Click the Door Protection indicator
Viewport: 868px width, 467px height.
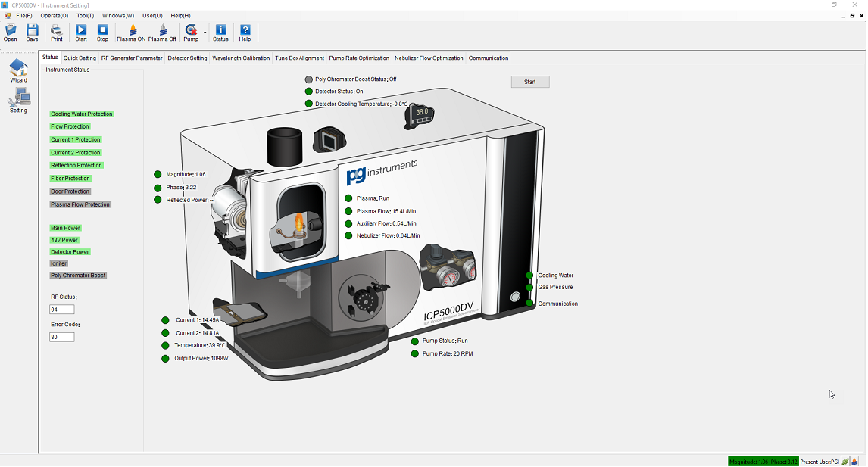tap(70, 191)
